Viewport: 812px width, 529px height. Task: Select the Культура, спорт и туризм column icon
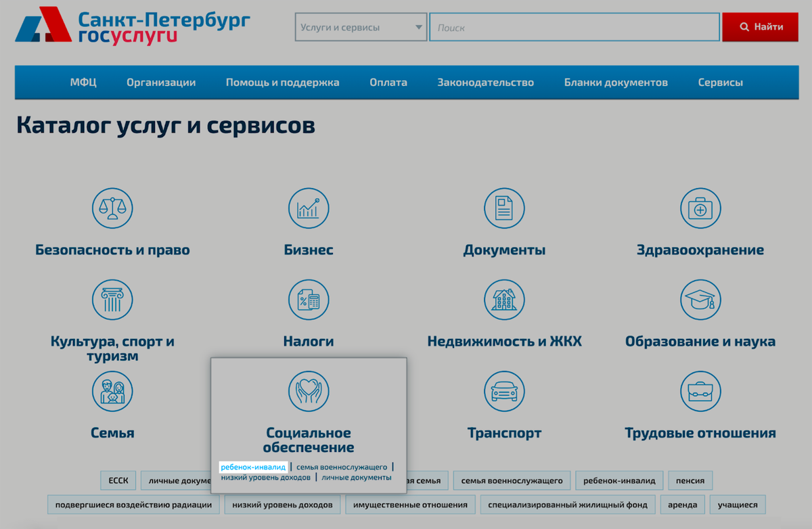point(112,300)
